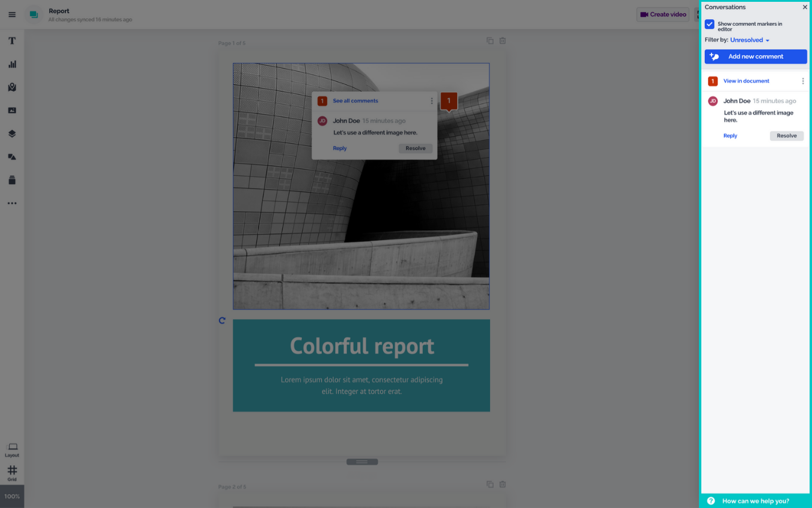812x508 pixels.
Task: Uncheck Show comment markers in editor
Action: click(x=710, y=25)
